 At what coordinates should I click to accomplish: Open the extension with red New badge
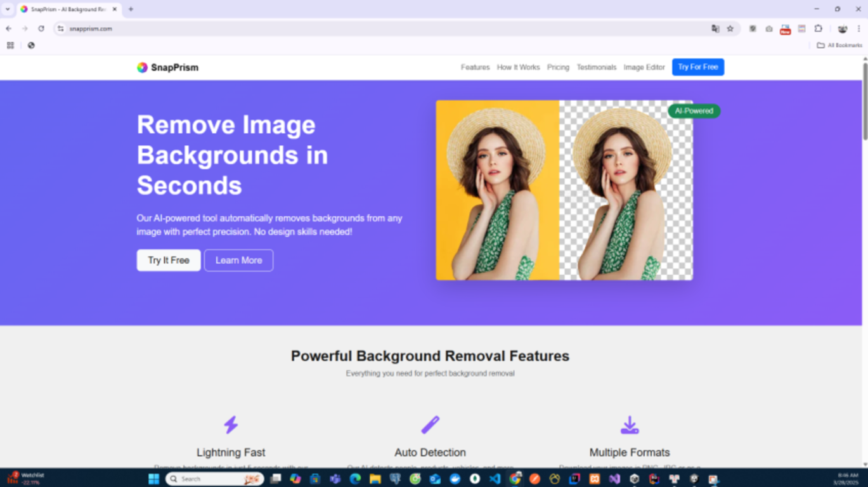(786, 29)
